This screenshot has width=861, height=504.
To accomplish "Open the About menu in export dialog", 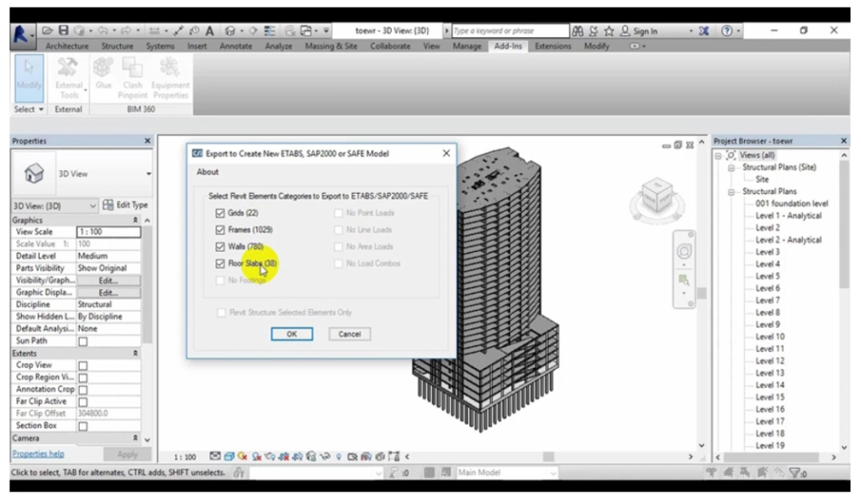I will click(x=208, y=172).
